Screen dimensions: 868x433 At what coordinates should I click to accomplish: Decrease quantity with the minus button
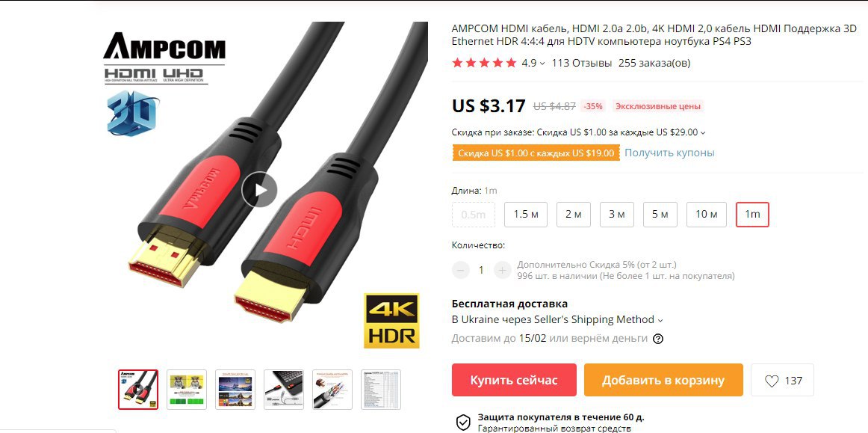pos(461,270)
